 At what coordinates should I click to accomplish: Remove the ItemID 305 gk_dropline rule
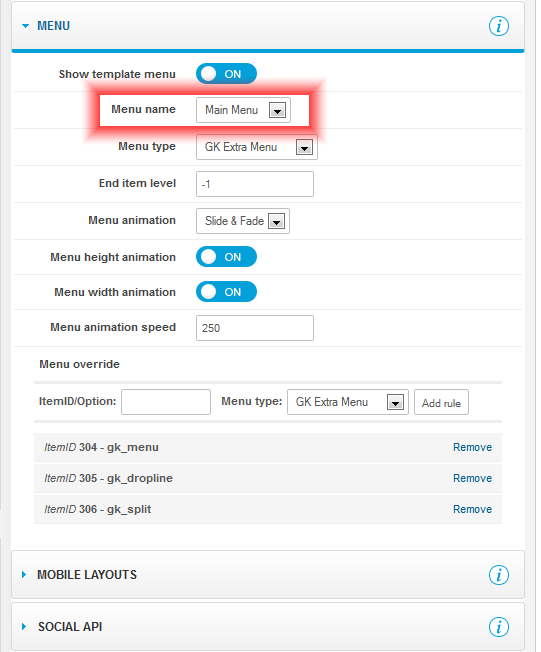coord(472,478)
